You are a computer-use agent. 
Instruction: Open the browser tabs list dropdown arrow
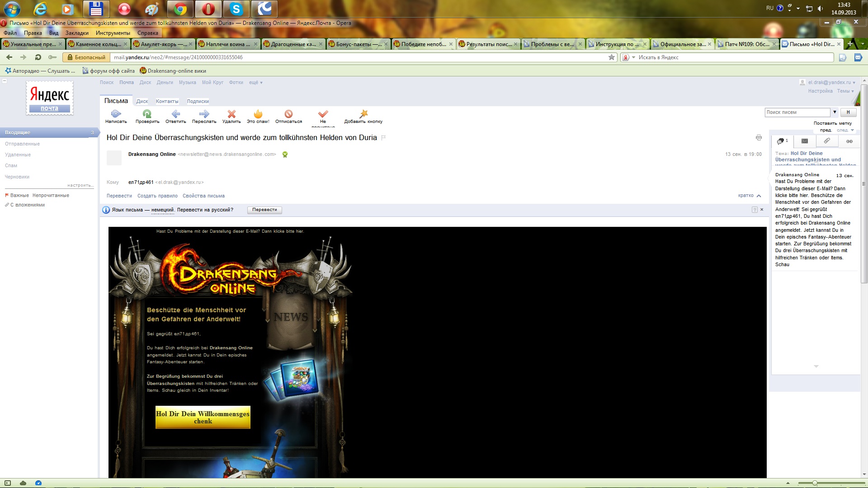(x=863, y=44)
